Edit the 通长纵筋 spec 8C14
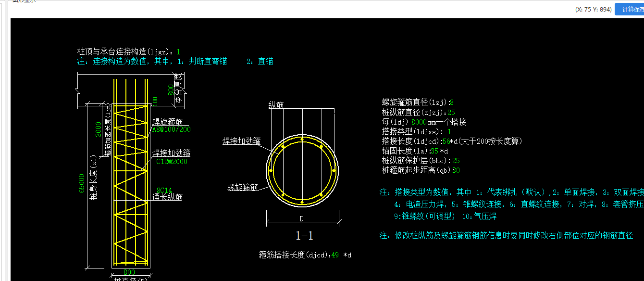This screenshot has width=644, height=281. (x=164, y=191)
